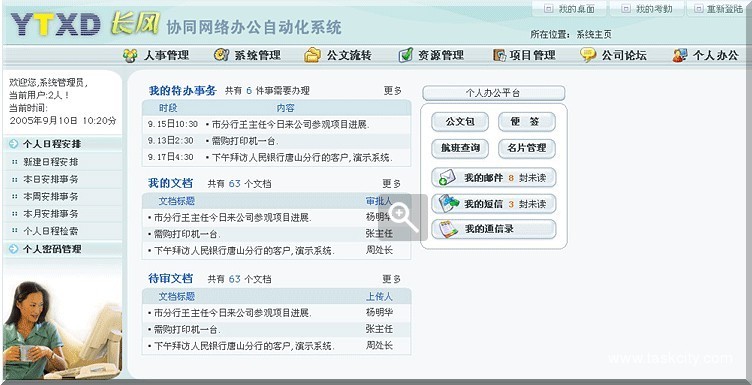Click the 资源管理 checkmark icon
This screenshot has height=385, width=752.
tap(405, 55)
